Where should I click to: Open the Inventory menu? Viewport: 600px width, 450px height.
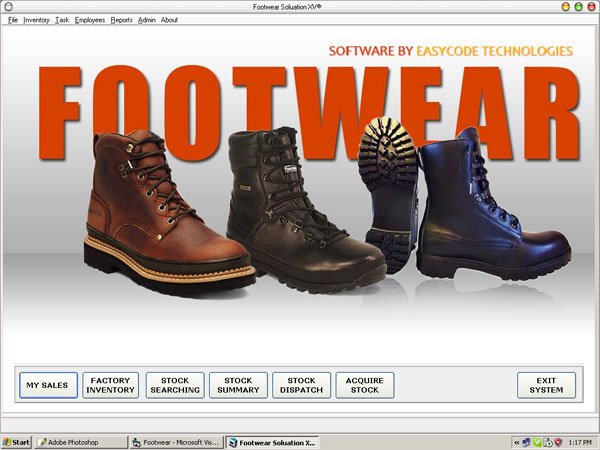[37, 19]
